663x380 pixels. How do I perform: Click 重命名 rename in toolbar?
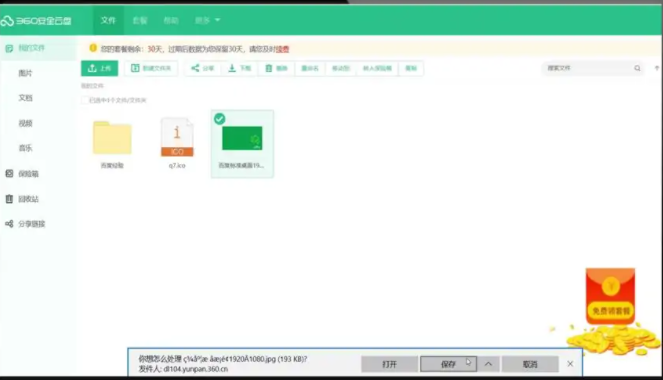click(310, 68)
